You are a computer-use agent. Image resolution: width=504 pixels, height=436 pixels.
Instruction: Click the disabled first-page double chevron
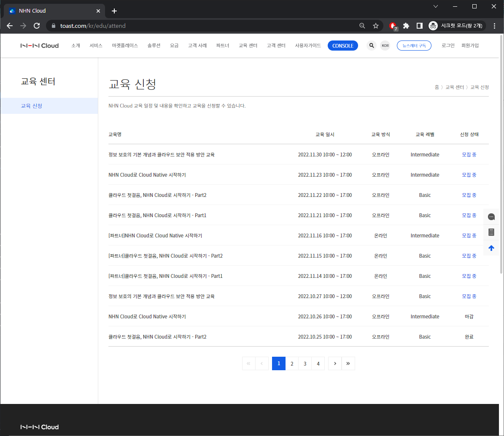249,363
